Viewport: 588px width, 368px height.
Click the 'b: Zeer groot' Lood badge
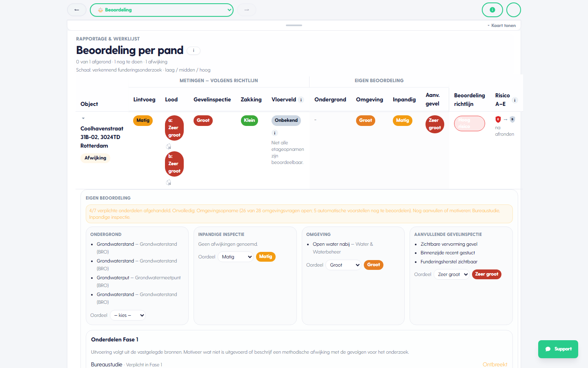tap(174, 164)
